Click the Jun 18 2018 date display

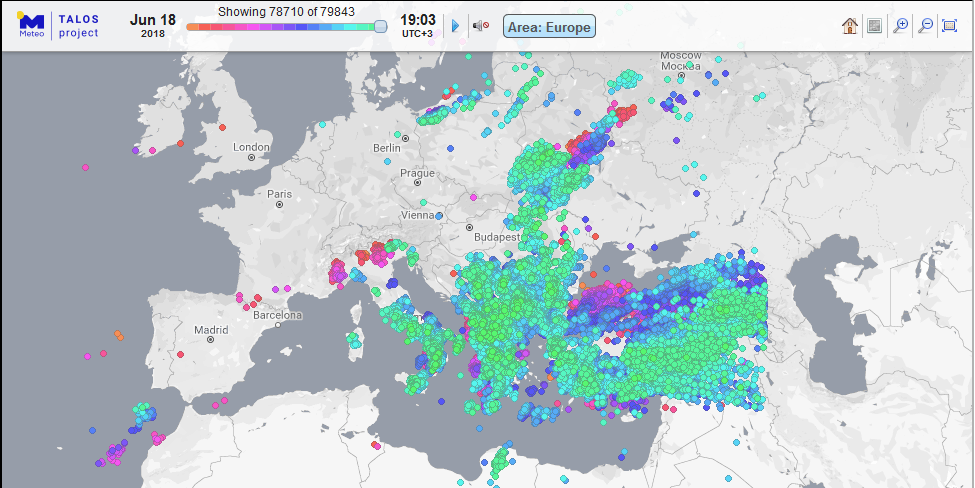click(x=153, y=25)
